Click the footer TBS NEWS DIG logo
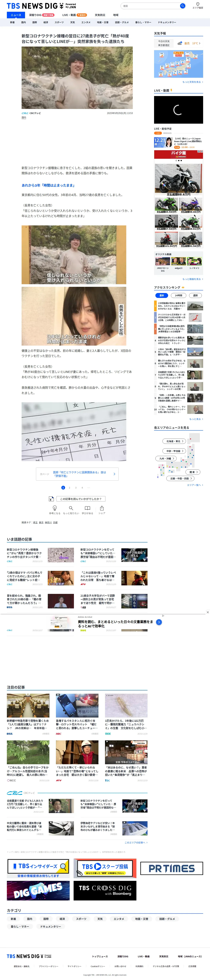The height and width of the screenshot is (980, 210). (29, 956)
